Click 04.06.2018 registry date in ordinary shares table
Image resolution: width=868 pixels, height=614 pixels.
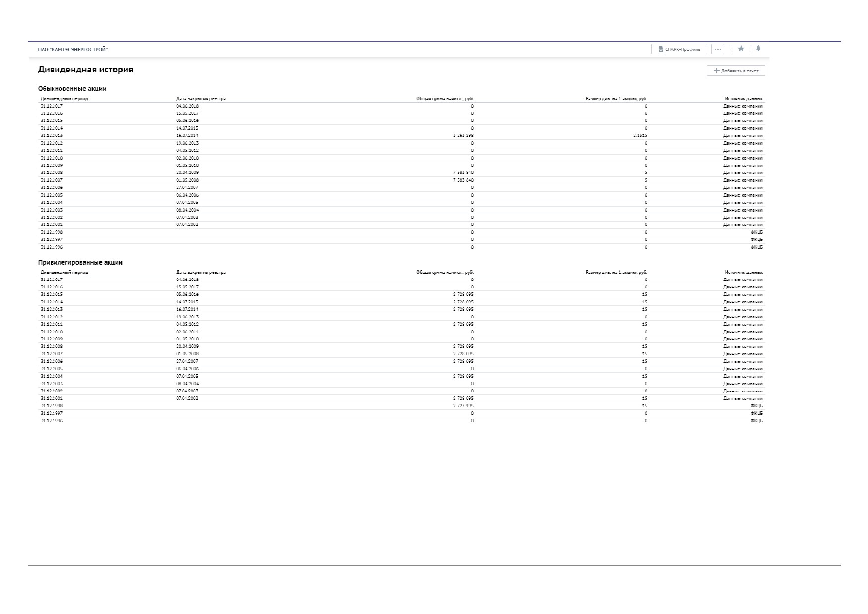click(x=187, y=106)
